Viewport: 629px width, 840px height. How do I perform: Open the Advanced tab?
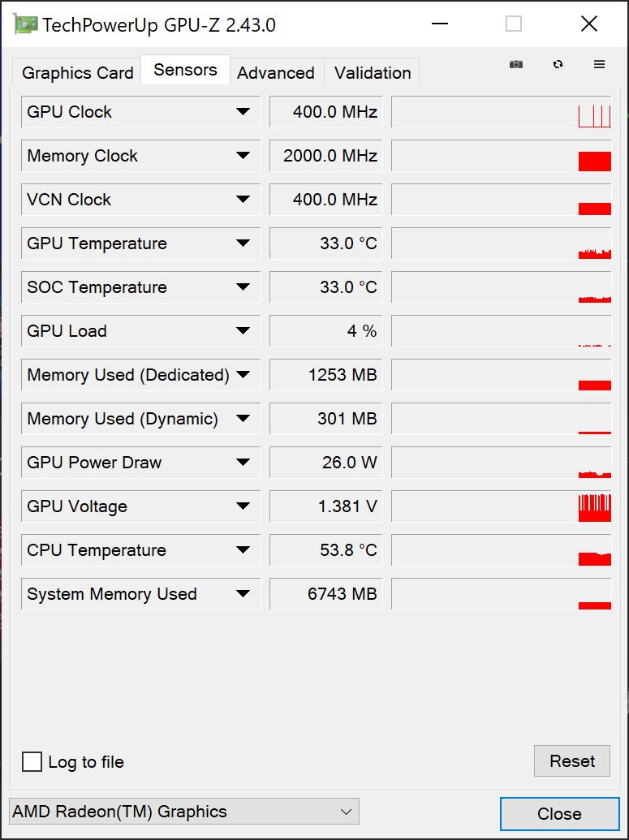(276, 73)
